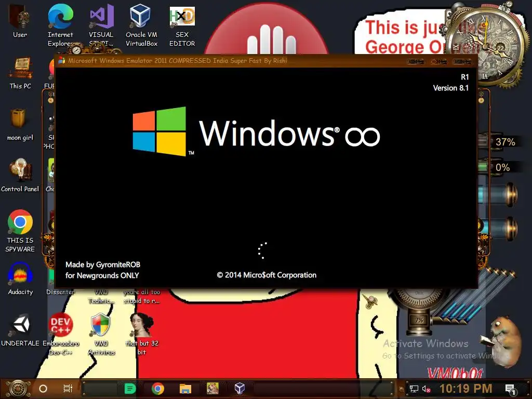Image resolution: width=532 pixels, height=399 pixels.
Task: Click the 'R1' label in the emulator
Action: coord(464,77)
